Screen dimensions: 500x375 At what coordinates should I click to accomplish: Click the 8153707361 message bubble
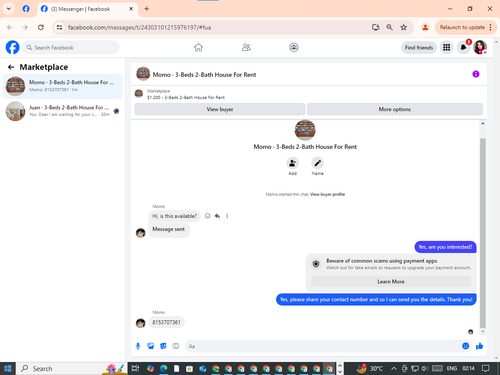[166, 322]
